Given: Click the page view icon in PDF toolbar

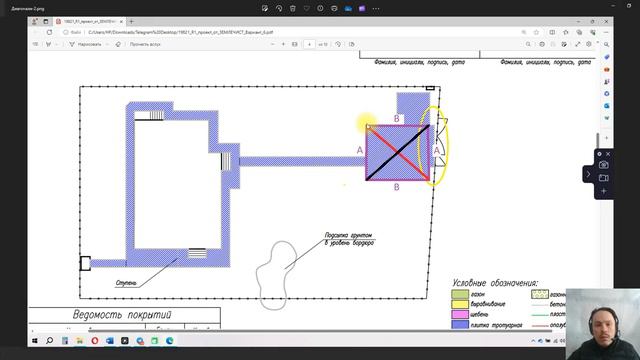Looking at the screenshot, I should tap(352, 44).
